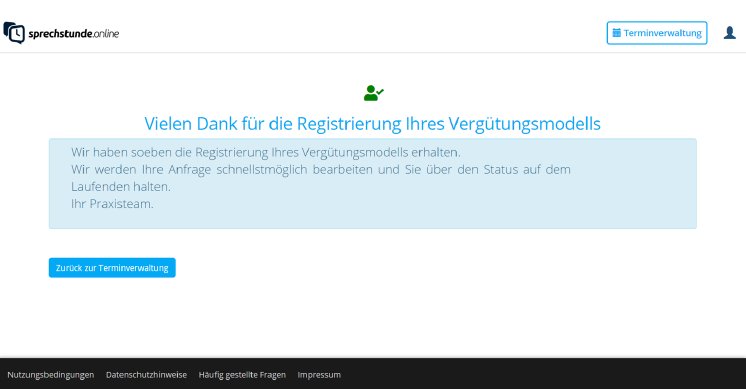This screenshot has width=746, height=389.
Task: Go back via Zurück zur Terminverwaltung
Action: coord(112,268)
